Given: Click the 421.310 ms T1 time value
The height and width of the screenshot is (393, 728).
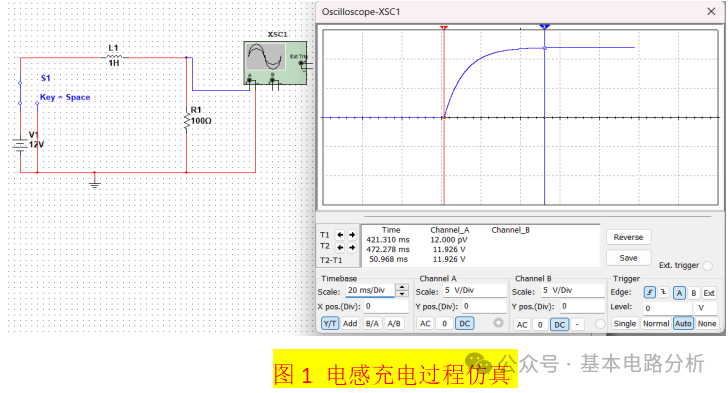Looking at the screenshot, I should click(x=388, y=240).
